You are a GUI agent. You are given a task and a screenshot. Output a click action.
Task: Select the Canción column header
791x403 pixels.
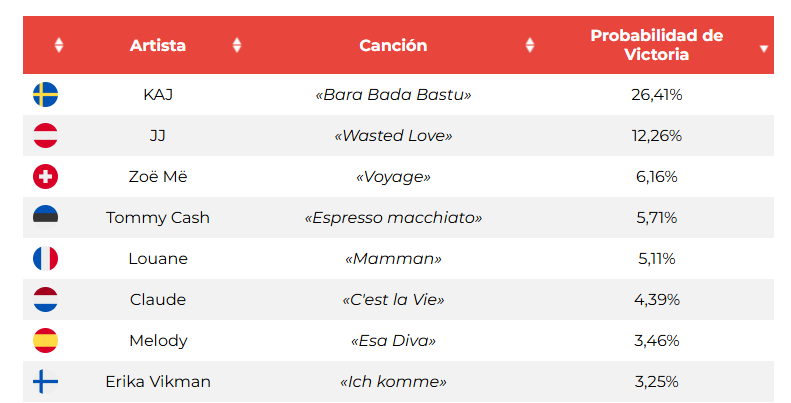[x=393, y=45]
